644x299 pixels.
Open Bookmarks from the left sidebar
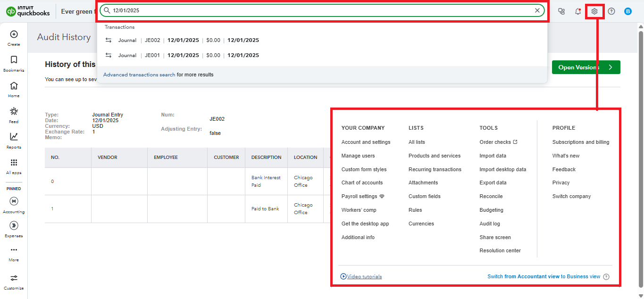click(14, 63)
